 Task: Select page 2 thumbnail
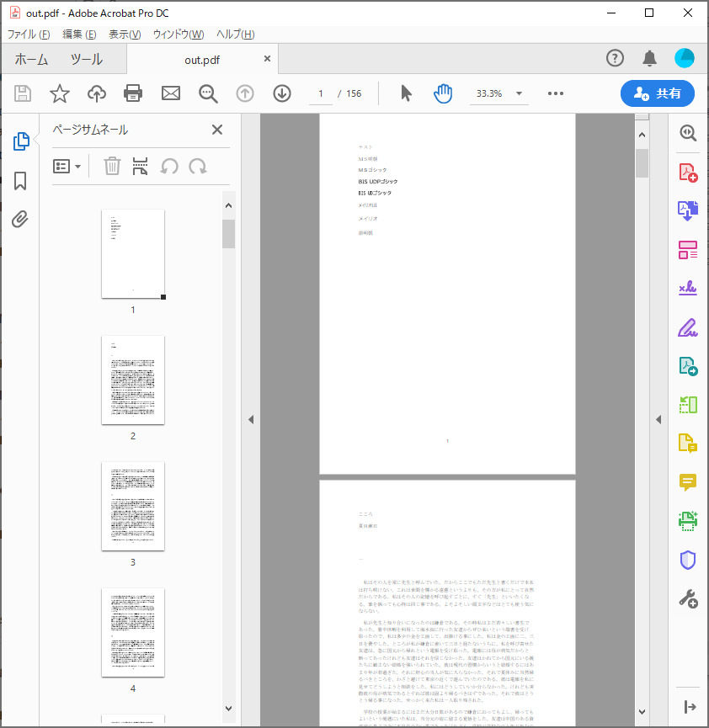pos(133,380)
